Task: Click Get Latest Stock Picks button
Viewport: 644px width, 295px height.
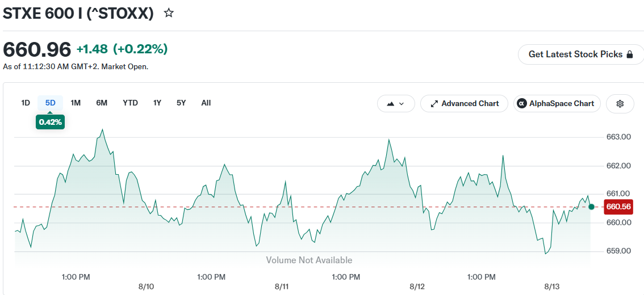Action: pyautogui.click(x=581, y=54)
